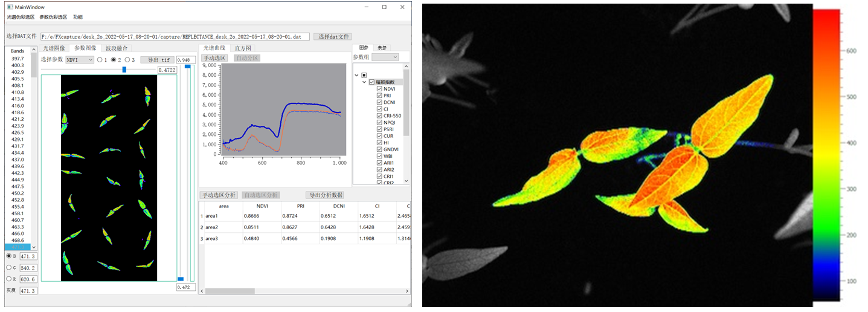Image resolution: width=868 pixels, height=312 pixels.
Task: Click the 导出分析数据 button
Action: click(x=325, y=195)
